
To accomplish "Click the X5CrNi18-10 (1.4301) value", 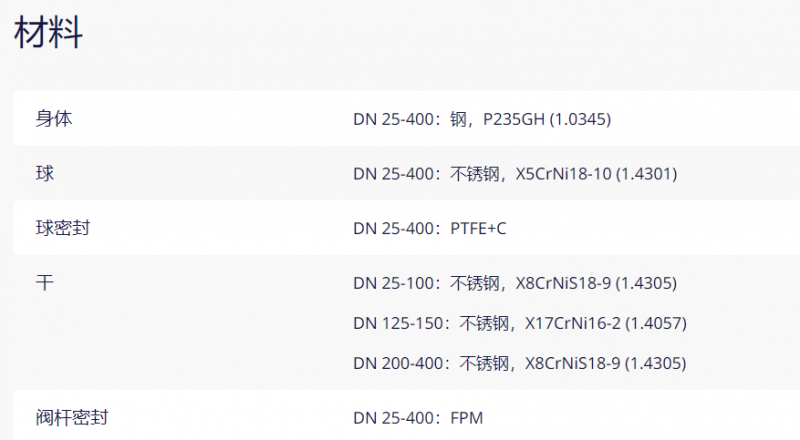I will tap(596, 174).
